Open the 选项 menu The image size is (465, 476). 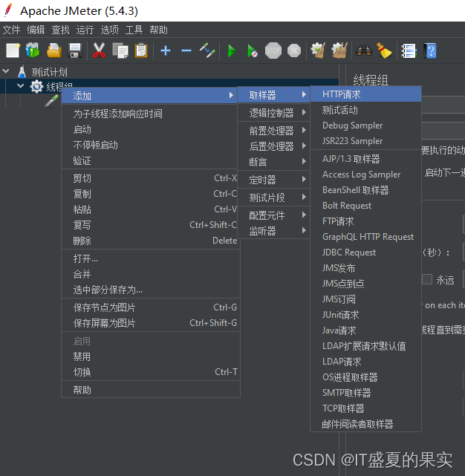point(109,30)
